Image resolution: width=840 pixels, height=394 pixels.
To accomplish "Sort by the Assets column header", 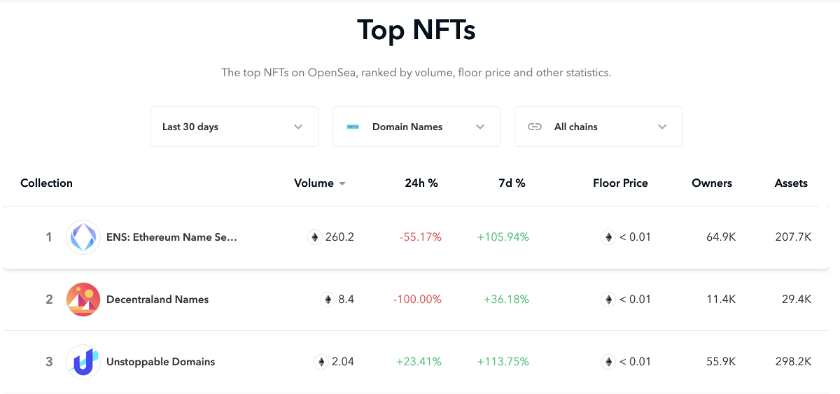I will pyautogui.click(x=791, y=183).
